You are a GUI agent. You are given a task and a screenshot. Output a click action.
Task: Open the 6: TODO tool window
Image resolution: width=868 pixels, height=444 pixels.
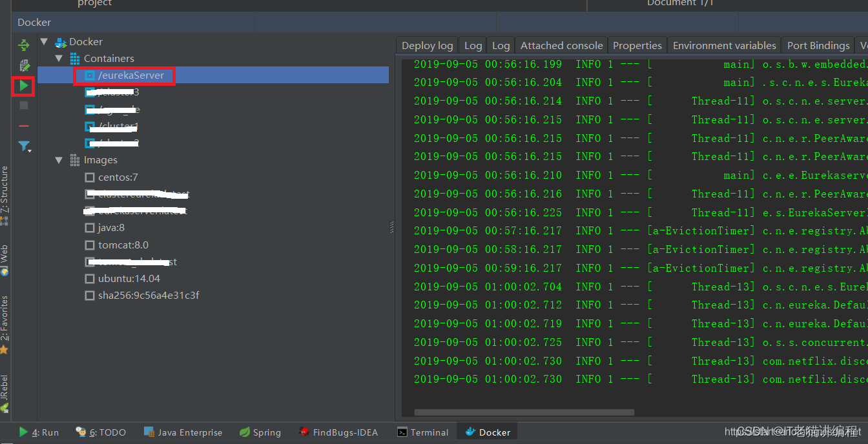[101, 432]
